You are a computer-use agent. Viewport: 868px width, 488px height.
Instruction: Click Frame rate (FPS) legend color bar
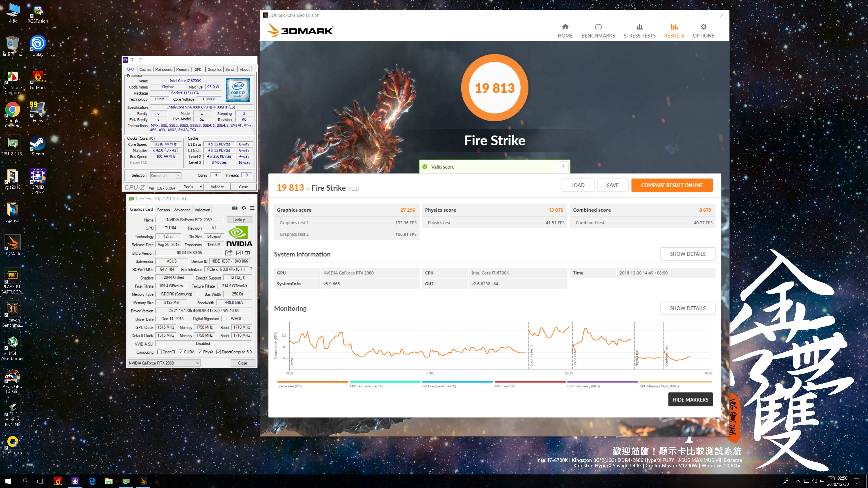pos(313,382)
